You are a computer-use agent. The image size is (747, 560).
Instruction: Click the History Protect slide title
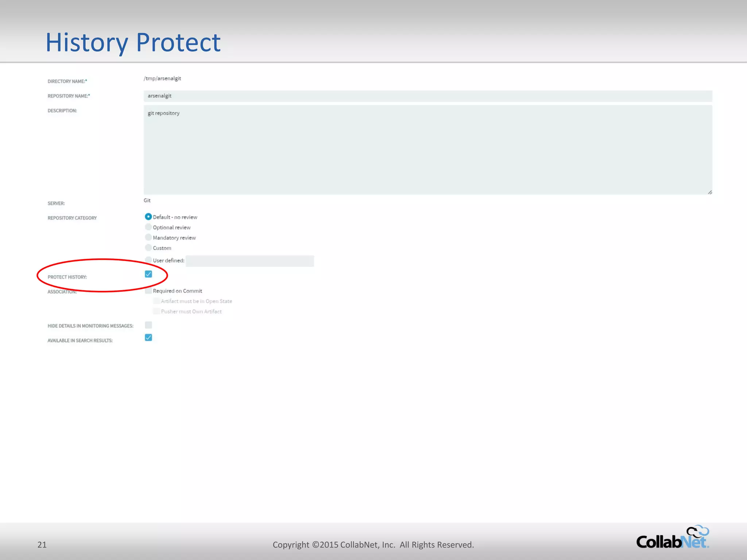(x=133, y=42)
